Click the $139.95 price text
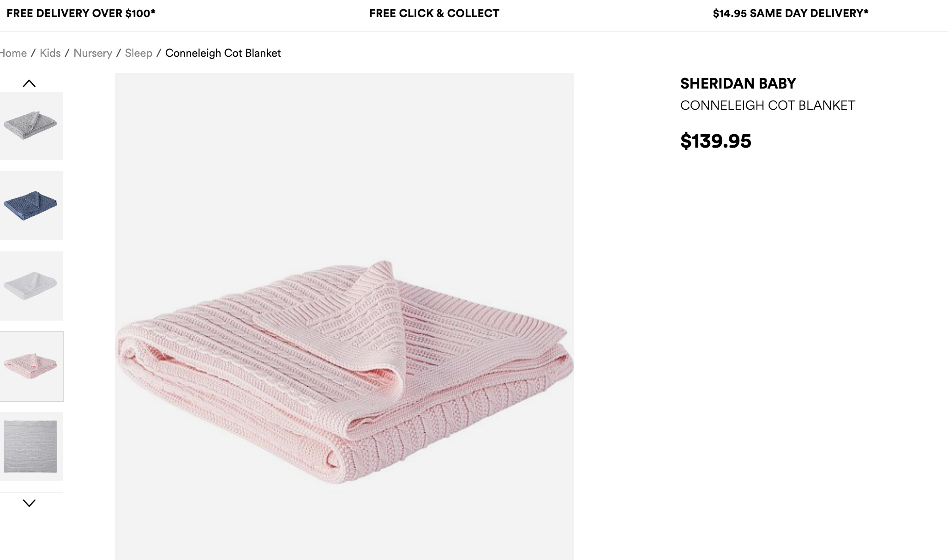Viewport: 948px width, 560px height. pos(716,141)
